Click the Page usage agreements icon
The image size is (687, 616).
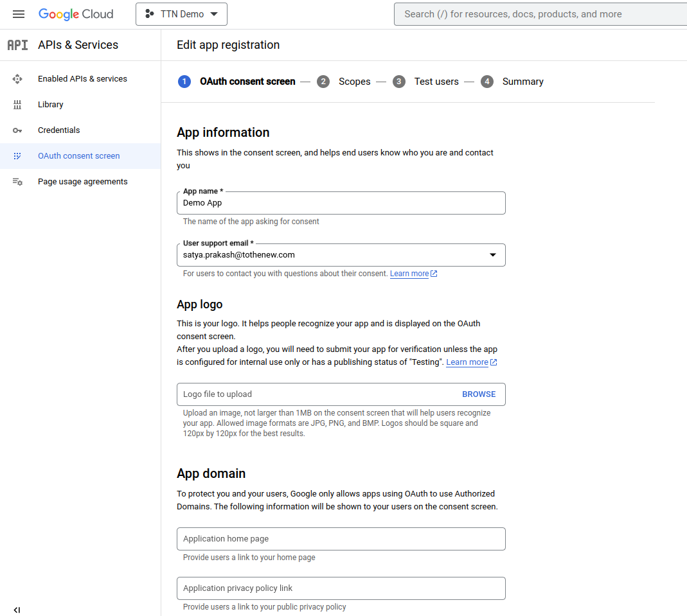[x=17, y=182]
